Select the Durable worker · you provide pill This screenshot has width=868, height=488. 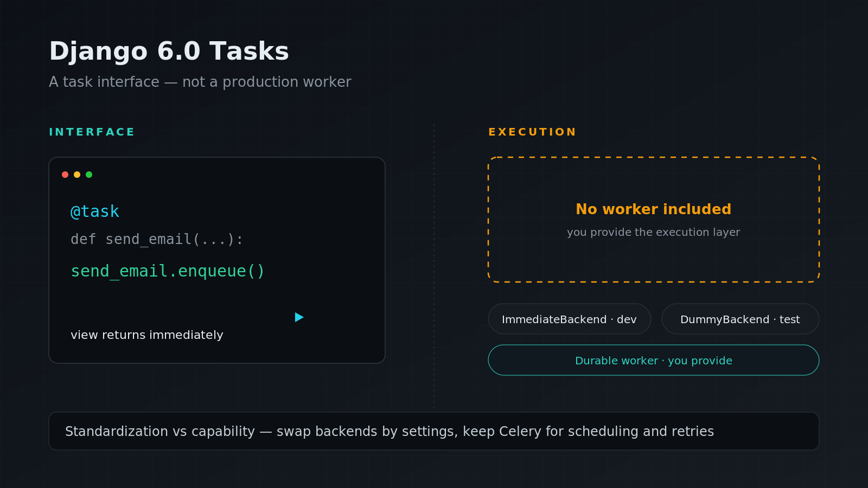(x=654, y=360)
